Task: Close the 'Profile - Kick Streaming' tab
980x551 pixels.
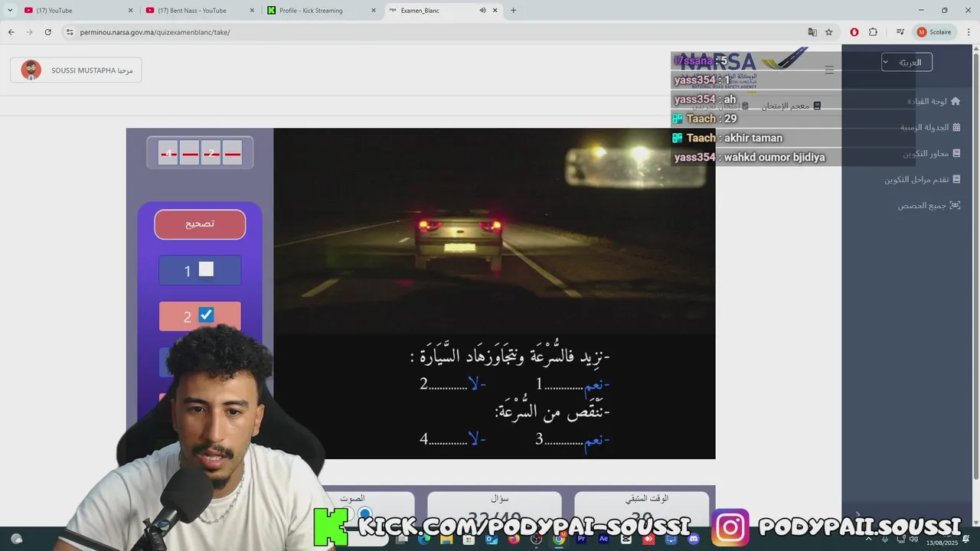Action: coord(374,10)
